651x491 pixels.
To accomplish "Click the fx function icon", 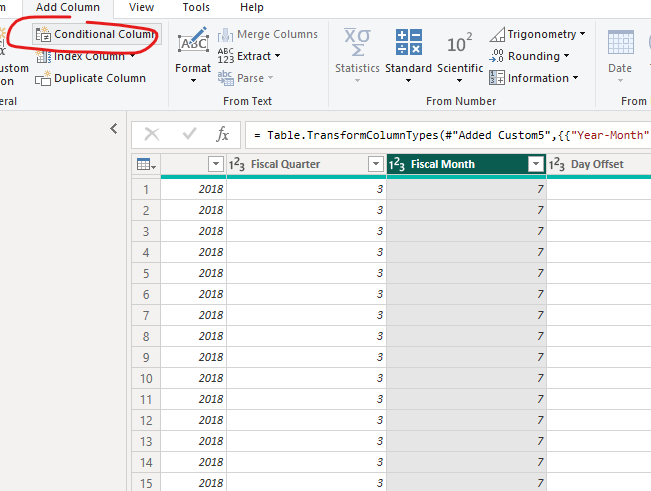I will [x=223, y=134].
